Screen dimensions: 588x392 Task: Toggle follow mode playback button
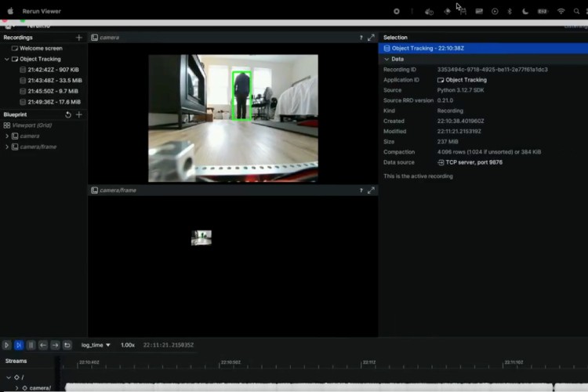(x=19, y=345)
